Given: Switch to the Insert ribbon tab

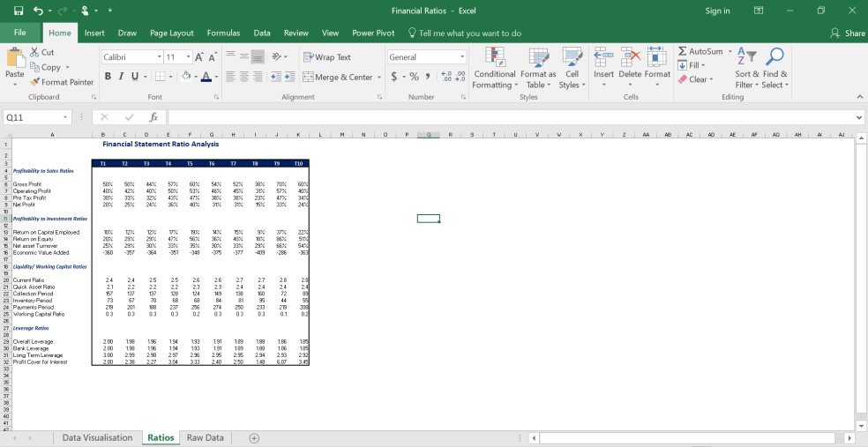Looking at the screenshot, I should pos(94,34).
